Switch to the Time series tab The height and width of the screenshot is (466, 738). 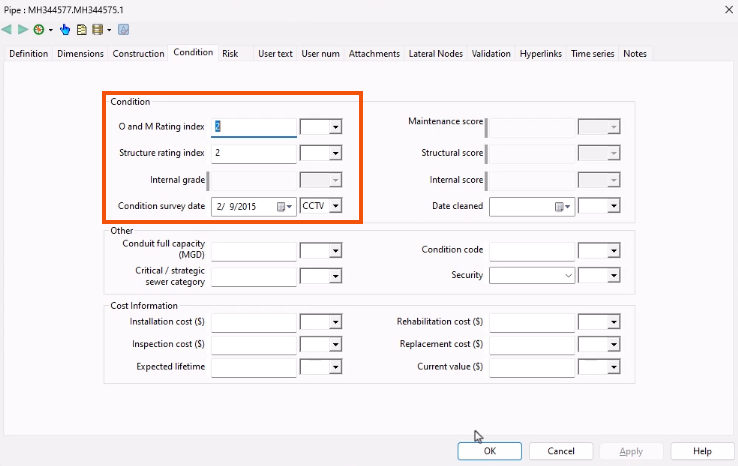pyautogui.click(x=593, y=54)
